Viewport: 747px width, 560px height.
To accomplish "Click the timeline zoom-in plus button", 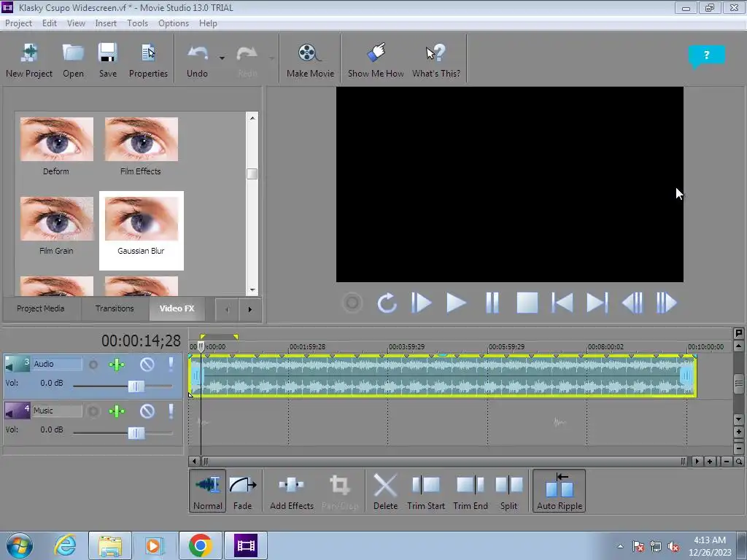I will 711,462.
